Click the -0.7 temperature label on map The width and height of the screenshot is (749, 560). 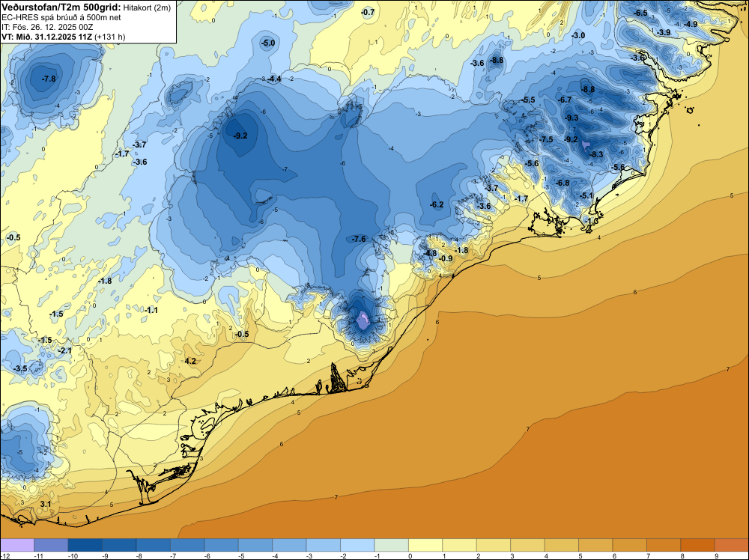point(367,13)
